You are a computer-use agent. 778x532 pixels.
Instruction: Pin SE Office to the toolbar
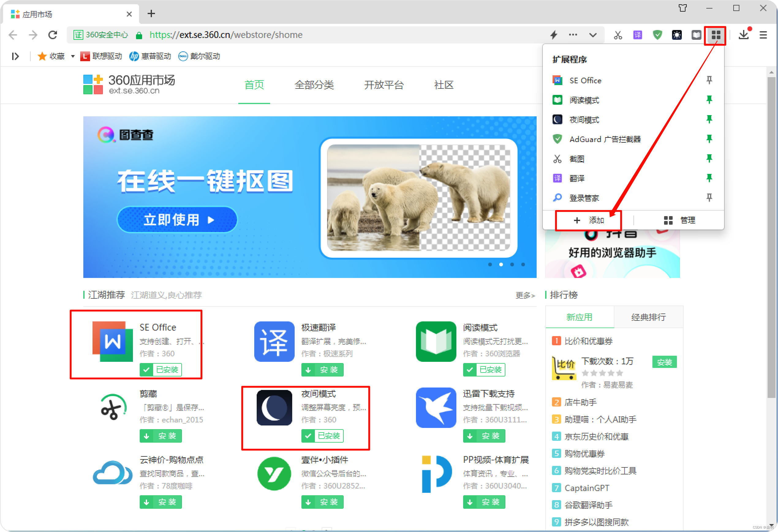(x=709, y=80)
